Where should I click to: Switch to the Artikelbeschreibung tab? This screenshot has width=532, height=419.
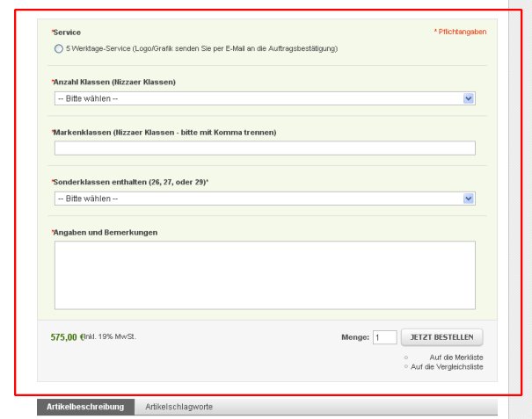click(85, 407)
